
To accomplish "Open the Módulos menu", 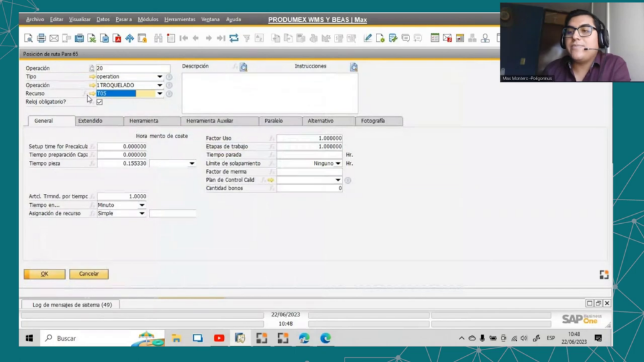I will coord(148,19).
